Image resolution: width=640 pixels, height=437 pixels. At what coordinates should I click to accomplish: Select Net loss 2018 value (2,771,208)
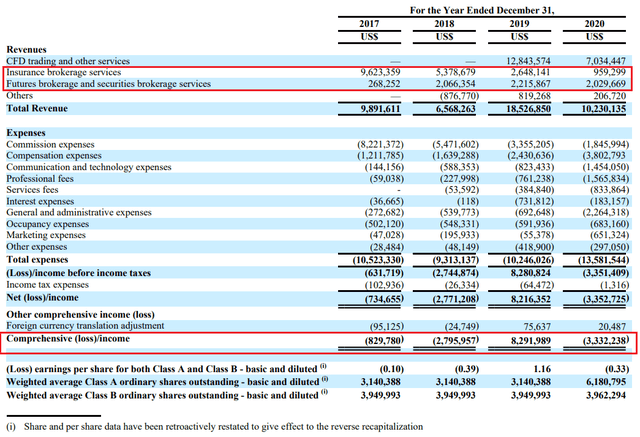[456, 299]
